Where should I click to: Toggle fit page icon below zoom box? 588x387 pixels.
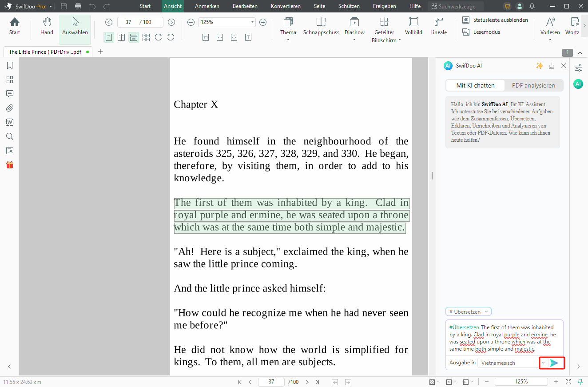tap(234, 37)
